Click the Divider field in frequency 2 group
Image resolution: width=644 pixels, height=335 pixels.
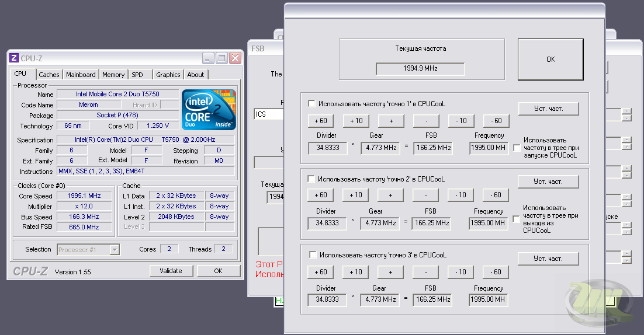(x=327, y=224)
